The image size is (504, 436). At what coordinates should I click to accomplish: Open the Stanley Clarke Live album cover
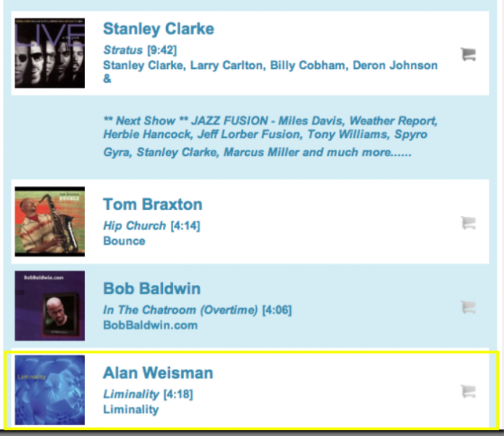click(x=50, y=53)
